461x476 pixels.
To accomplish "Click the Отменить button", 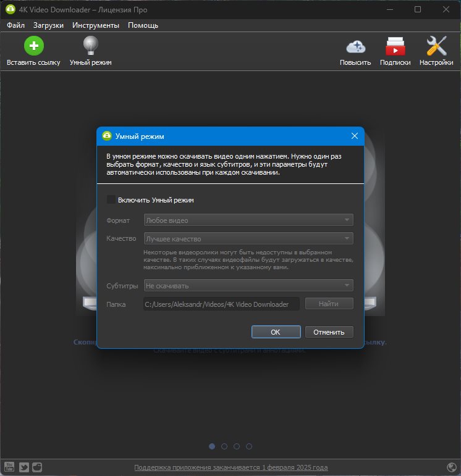I will click(329, 332).
